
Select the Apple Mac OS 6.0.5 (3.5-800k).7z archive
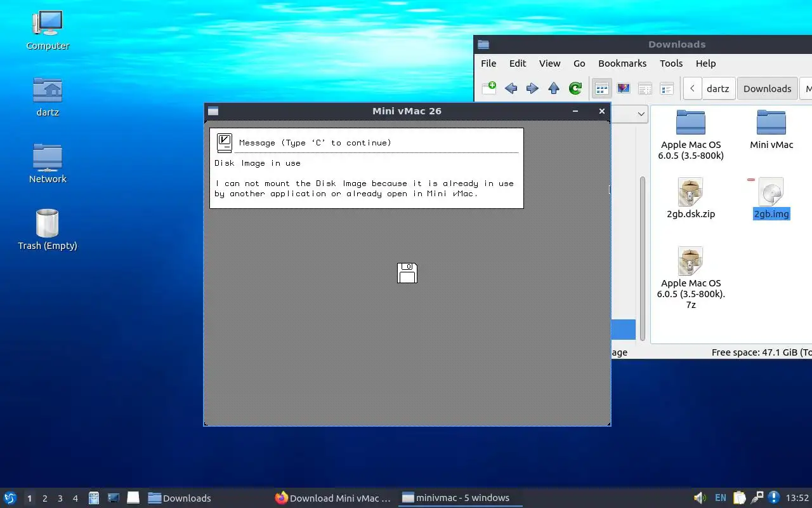point(691,278)
